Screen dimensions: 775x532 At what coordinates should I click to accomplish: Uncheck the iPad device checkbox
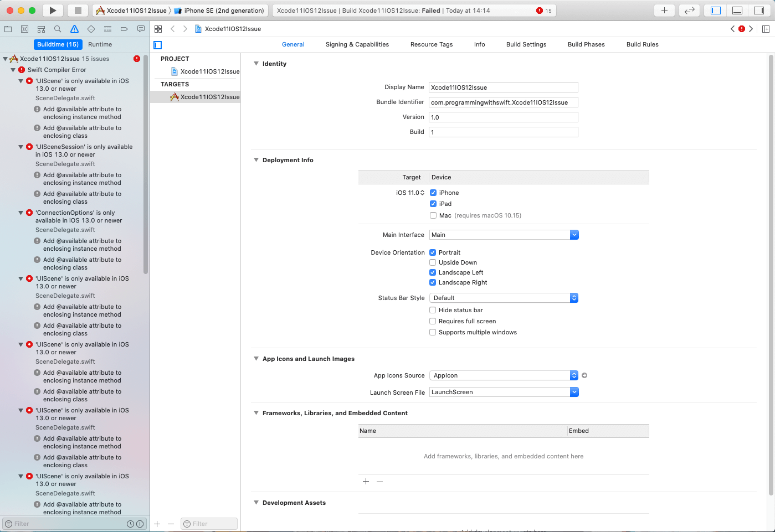tap(433, 204)
